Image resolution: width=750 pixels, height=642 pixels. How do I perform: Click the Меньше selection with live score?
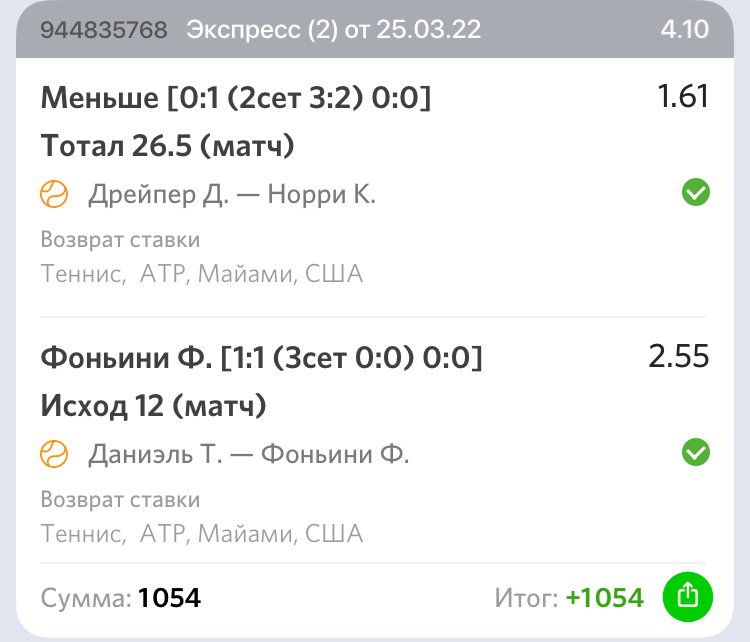tap(236, 98)
